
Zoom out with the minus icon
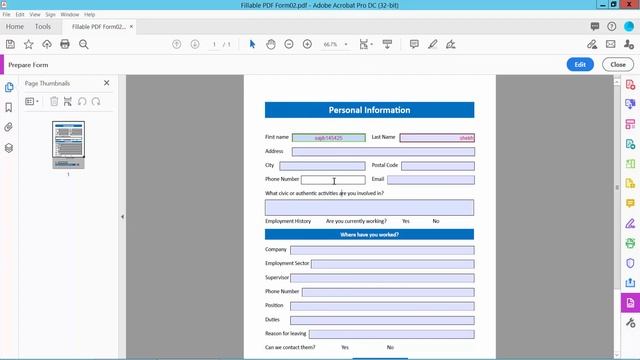tap(289, 44)
